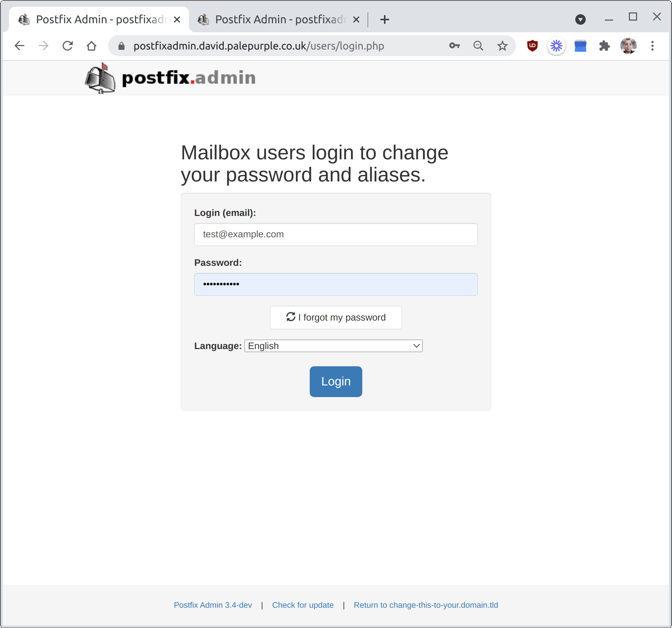Open the tab search dropdown arrow

pos(580,19)
